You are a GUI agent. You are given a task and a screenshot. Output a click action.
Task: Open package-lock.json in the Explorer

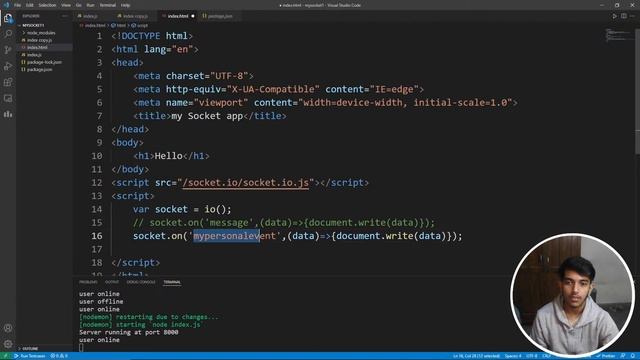pyautogui.click(x=45, y=62)
